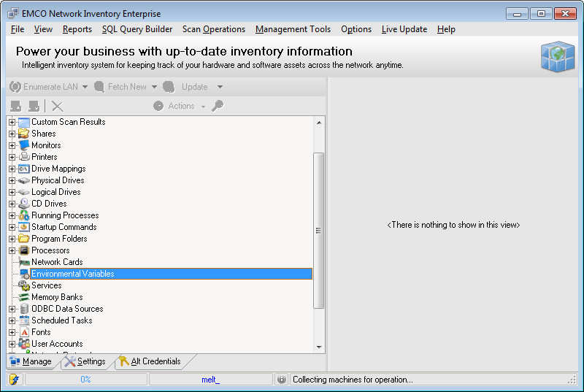Switch to the Settings tab
The height and width of the screenshot is (392, 584).
[x=85, y=361]
